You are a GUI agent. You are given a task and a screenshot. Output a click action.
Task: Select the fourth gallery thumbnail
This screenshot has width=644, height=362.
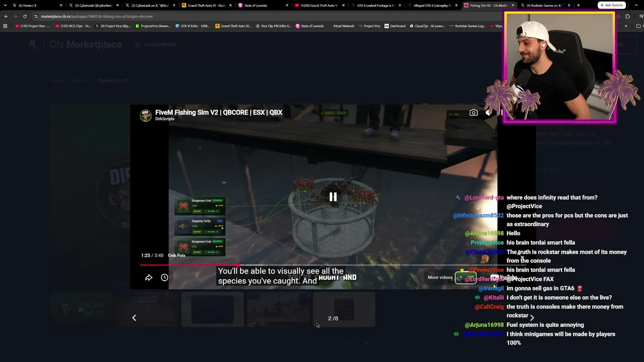(278, 310)
